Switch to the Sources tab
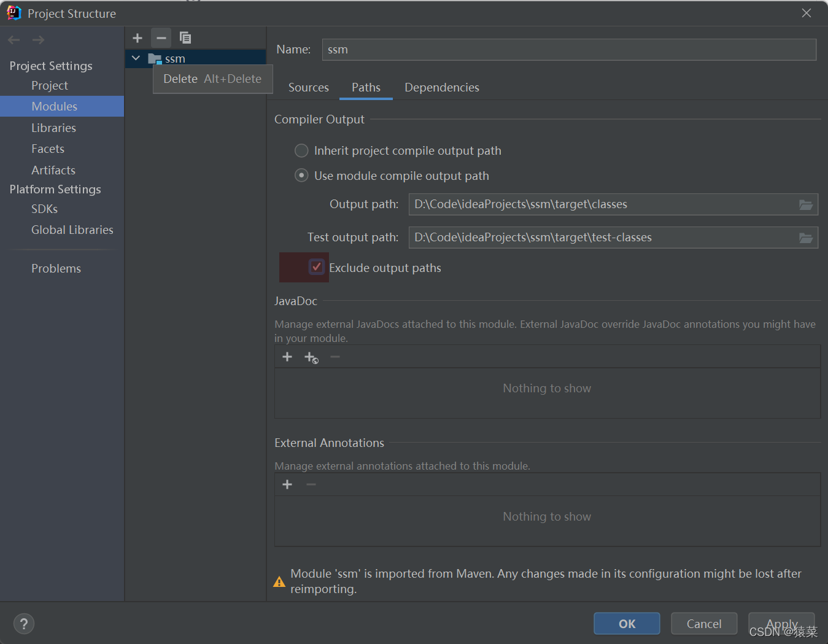828x644 pixels. pos(309,87)
